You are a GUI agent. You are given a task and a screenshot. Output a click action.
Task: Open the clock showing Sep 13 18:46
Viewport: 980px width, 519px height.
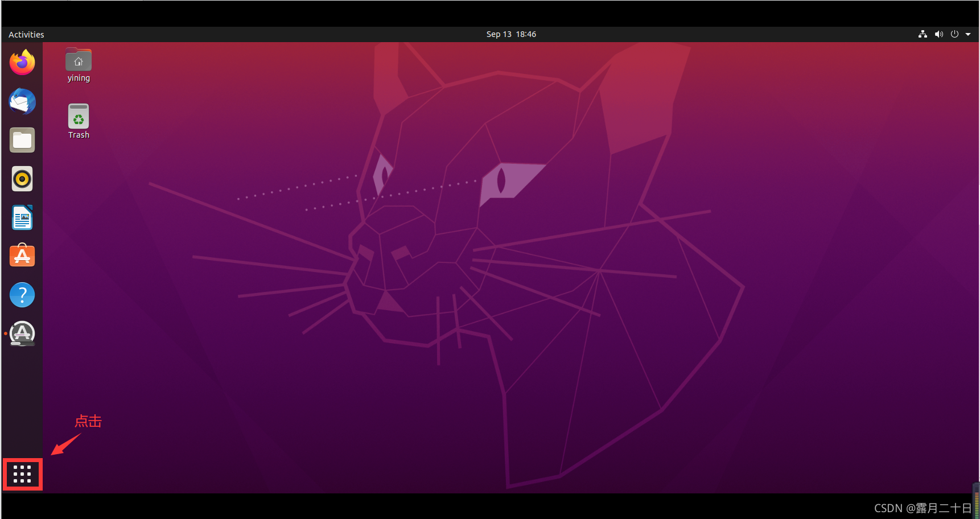coord(511,34)
